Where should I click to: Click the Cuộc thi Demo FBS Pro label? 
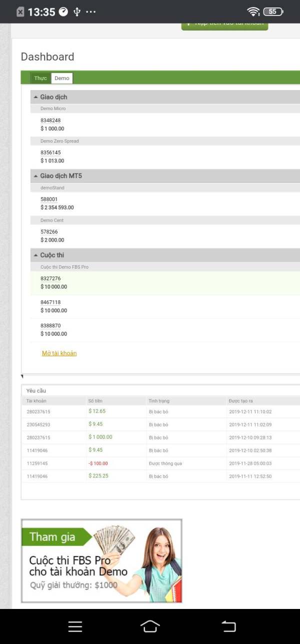(x=64, y=267)
